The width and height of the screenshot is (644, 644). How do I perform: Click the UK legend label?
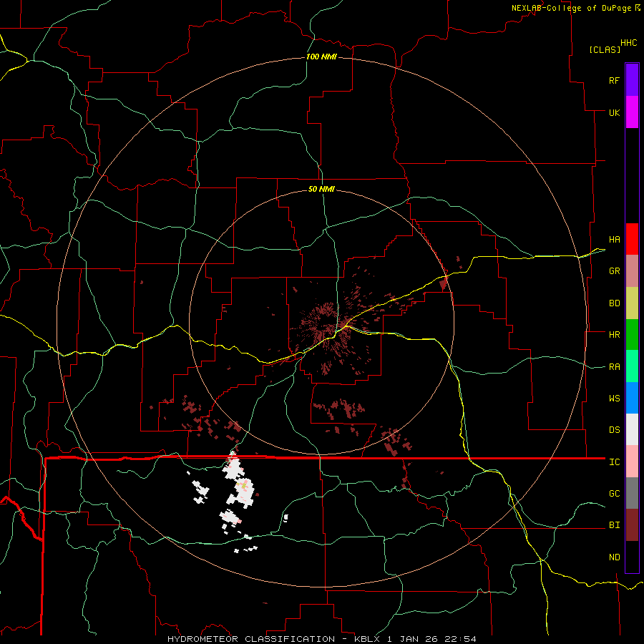pos(615,113)
